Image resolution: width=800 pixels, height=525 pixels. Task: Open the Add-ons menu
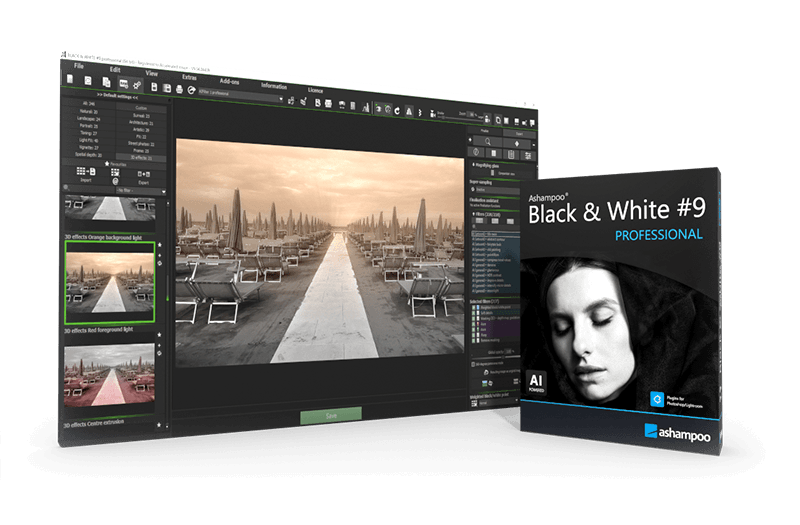(229, 81)
